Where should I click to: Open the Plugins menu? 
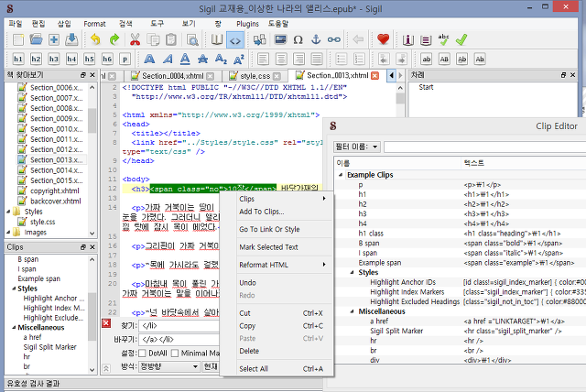point(247,24)
